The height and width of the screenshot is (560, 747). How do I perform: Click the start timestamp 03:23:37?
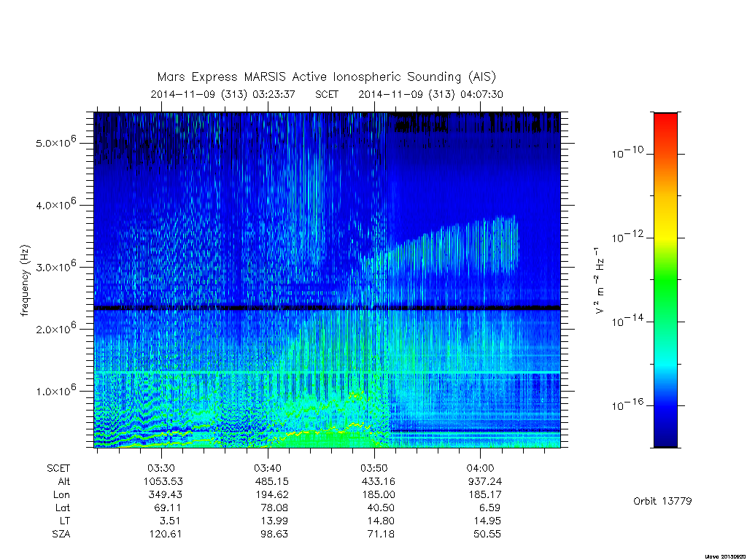coord(274,94)
